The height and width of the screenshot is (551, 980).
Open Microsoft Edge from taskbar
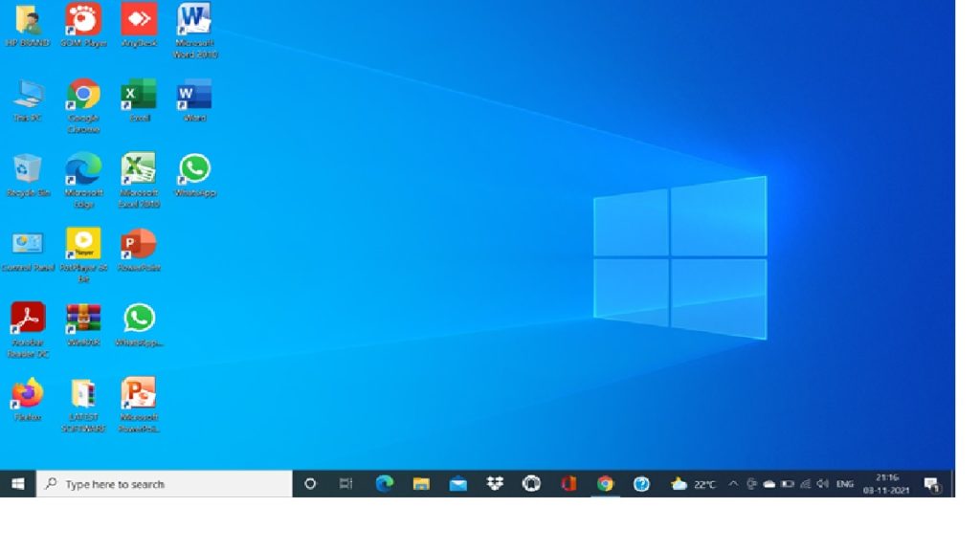coord(384,484)
